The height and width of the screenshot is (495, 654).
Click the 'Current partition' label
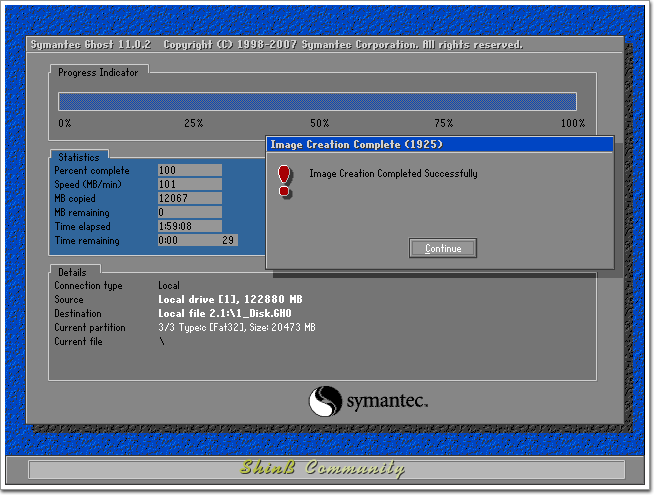(x=90, y=327)
